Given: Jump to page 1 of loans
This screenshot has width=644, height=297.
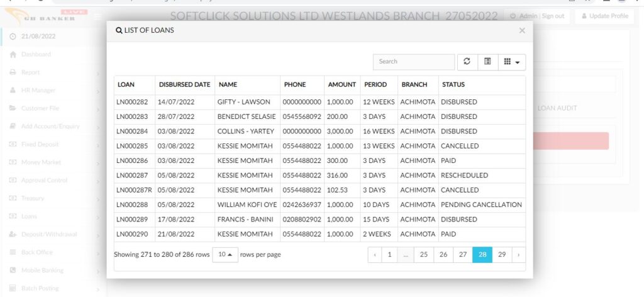Looking at the screenshot, I should click(389, 255).
